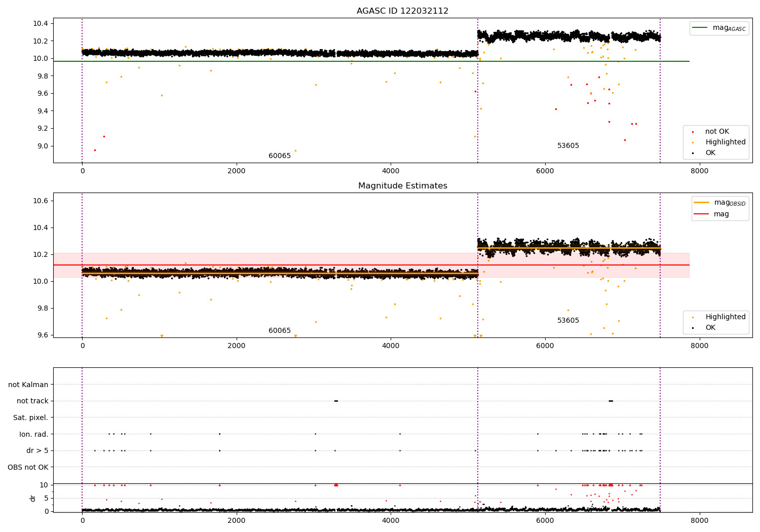Click the 'AGASC ID 122032112' plot title

pyautogui.click(x=402, y=11)
